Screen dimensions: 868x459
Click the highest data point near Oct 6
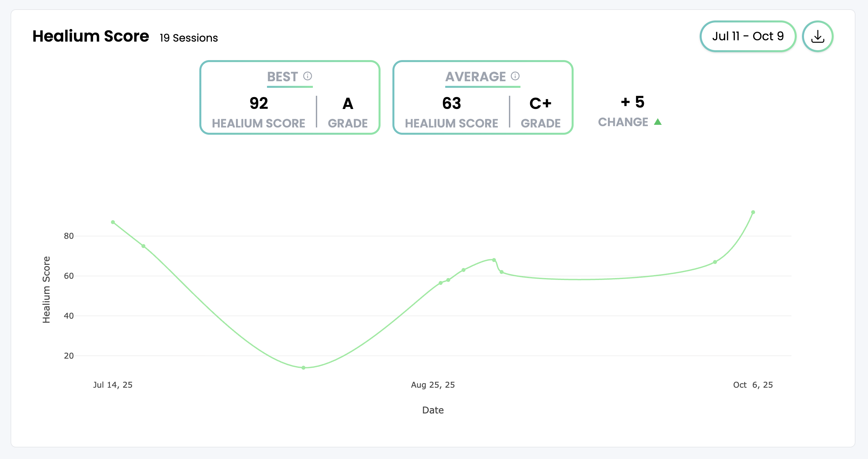(x=753, y=212)
